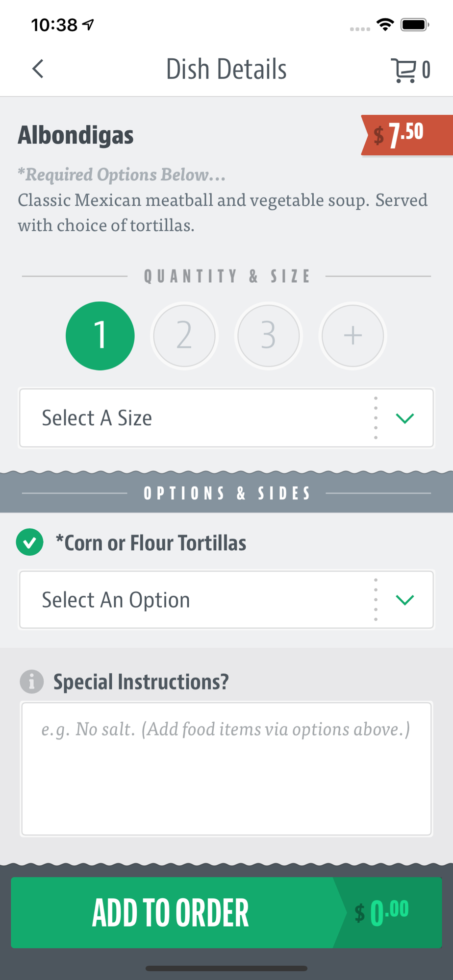Select quantity 3

point(269,336)
